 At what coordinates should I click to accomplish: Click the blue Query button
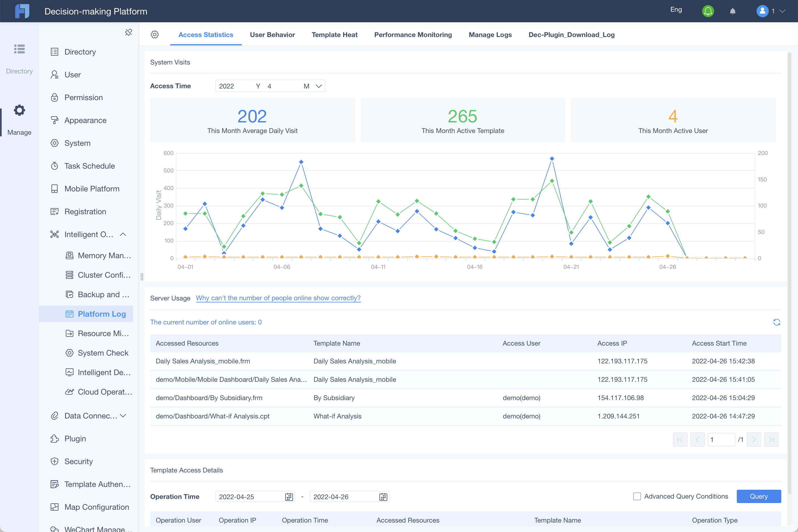759,496
